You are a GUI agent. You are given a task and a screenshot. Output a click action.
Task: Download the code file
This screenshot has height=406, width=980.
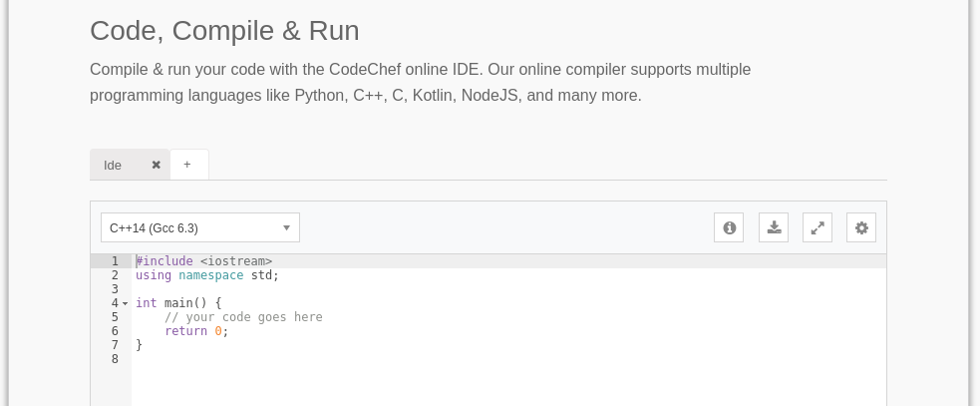(x=774, y=227)
